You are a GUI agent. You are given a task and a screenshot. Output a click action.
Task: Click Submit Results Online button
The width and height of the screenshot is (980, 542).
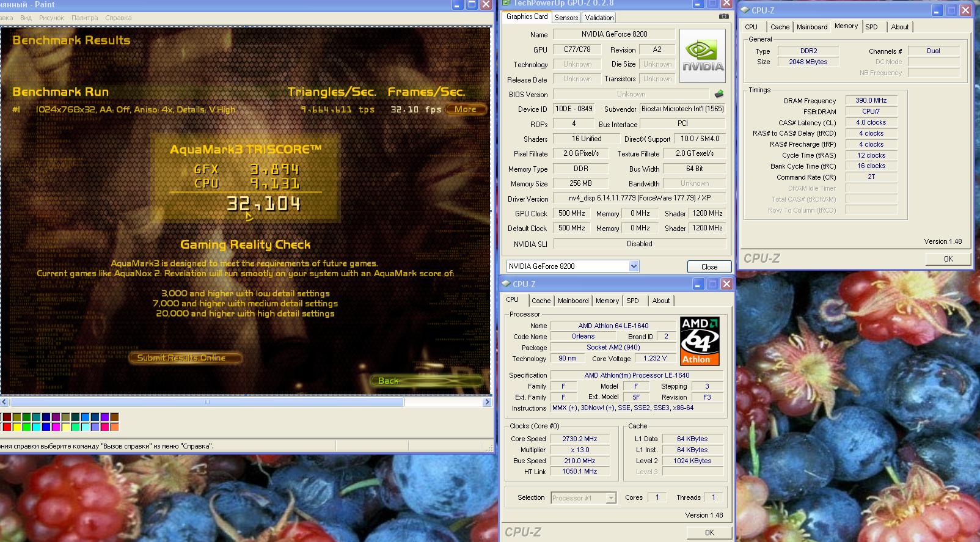tap(185, 358)
